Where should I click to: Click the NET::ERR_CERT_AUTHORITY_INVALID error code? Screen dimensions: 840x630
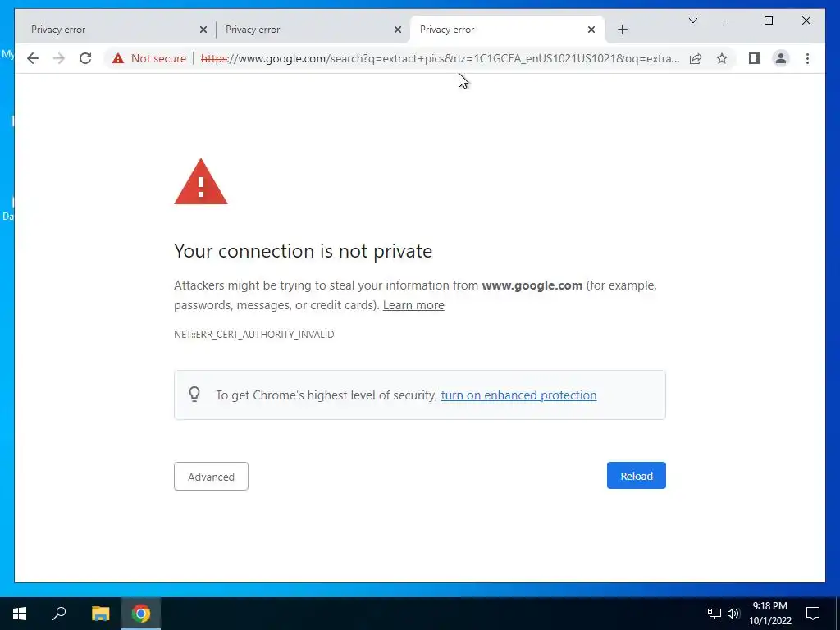click(254, 335)
